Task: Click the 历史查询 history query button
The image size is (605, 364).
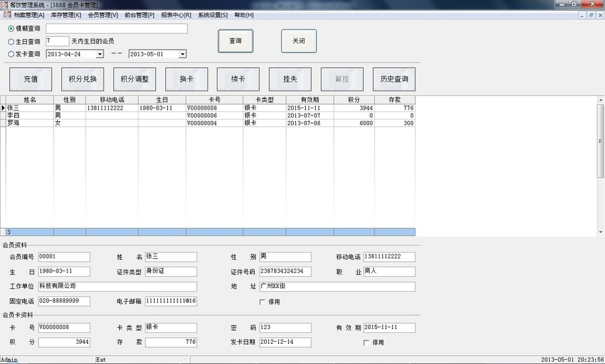Action: (394, 79)
